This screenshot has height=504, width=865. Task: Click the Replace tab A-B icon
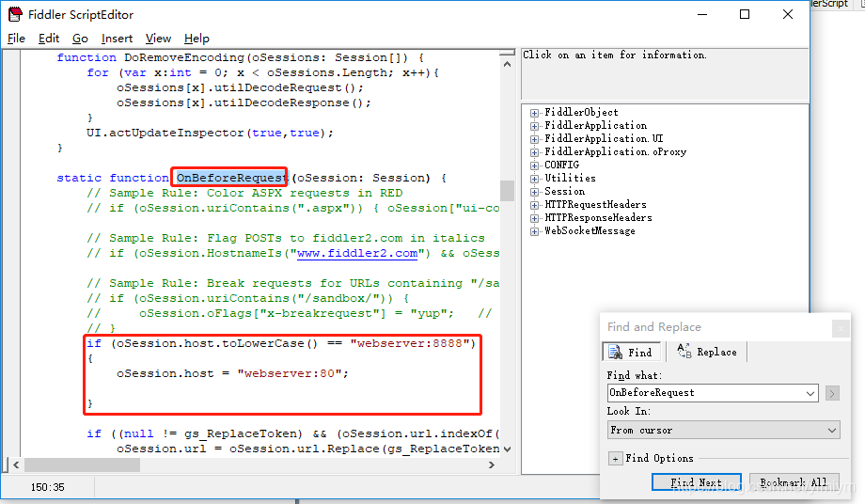pyautogui.click(x=684, y=352)
